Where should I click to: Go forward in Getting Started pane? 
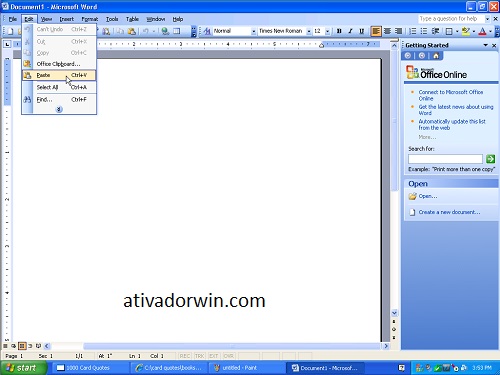tap(422, 56)
